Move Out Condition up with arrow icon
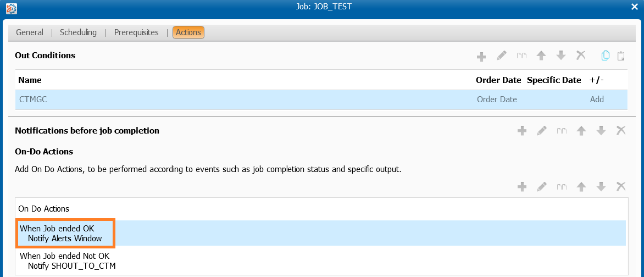 click(x=541, y=56)
